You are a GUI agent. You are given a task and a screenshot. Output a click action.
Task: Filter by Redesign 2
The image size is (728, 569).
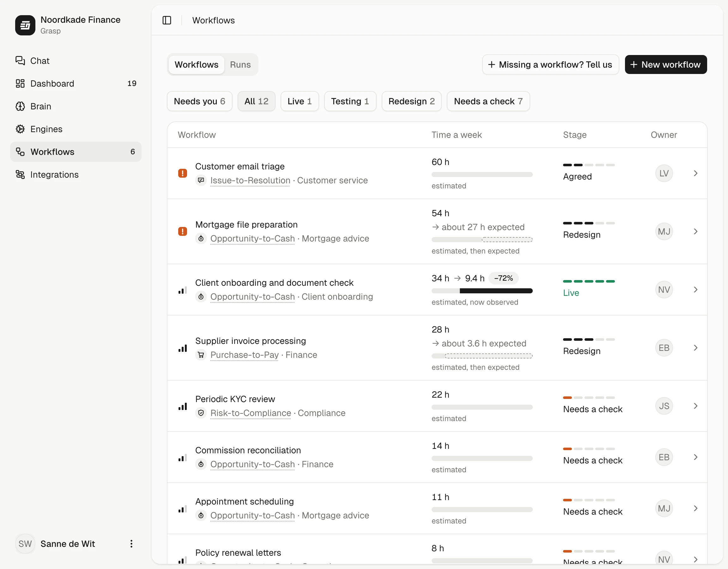click(411, 101)
